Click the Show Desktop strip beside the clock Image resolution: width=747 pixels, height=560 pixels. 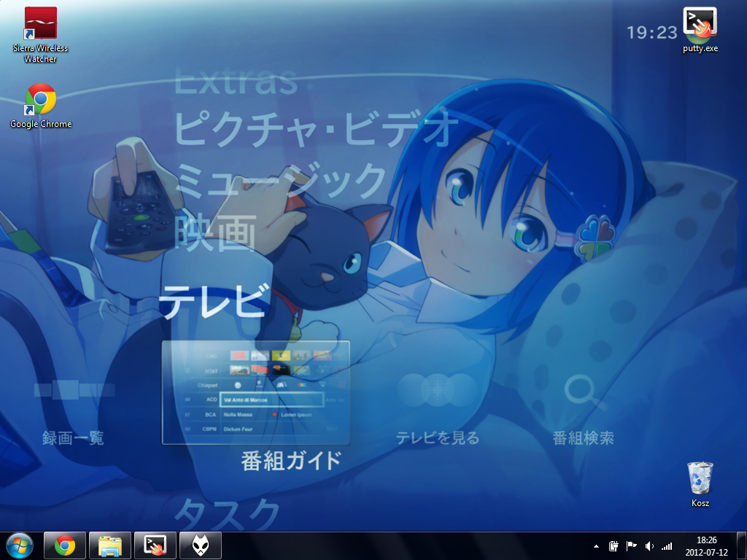[x=742, y=545]
